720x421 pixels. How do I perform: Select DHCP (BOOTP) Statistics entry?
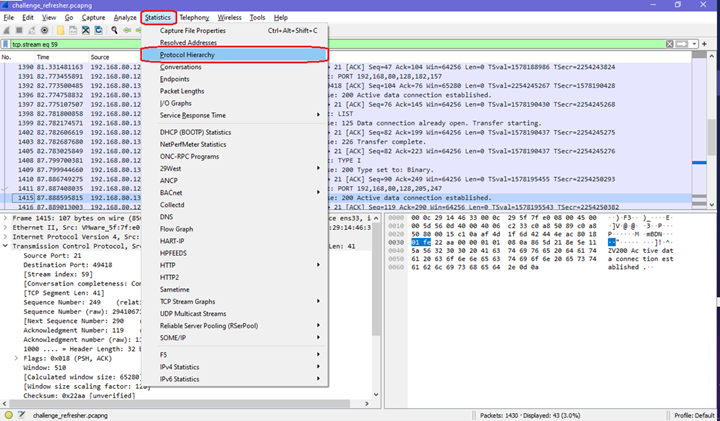235,132
